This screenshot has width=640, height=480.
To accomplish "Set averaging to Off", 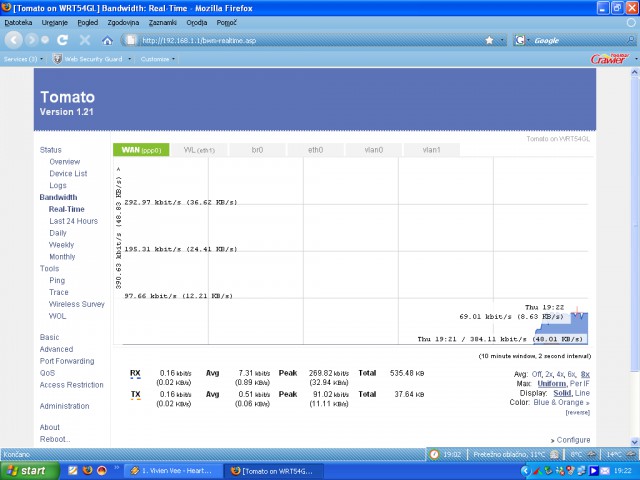I will click(537, 374).
